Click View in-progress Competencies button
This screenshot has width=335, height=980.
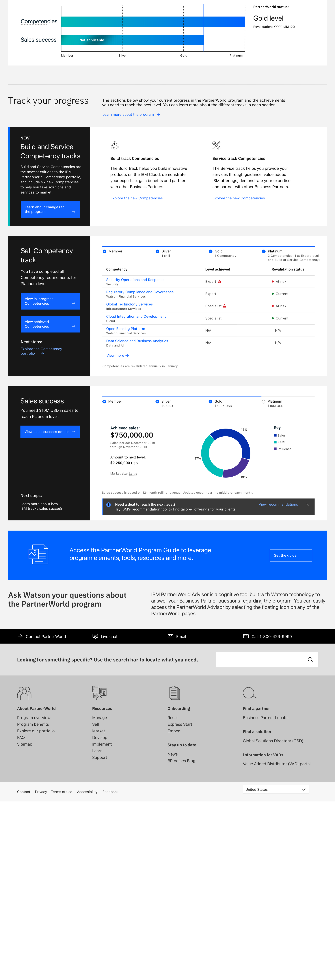click(x=50, y=301)
